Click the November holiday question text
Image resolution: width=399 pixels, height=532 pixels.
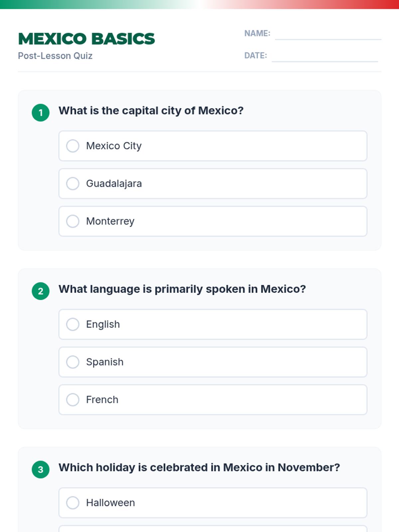(x=199, y=467)
